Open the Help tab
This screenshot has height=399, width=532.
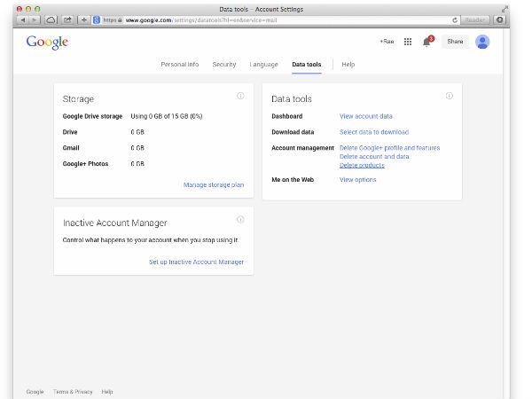pos(348,64)
